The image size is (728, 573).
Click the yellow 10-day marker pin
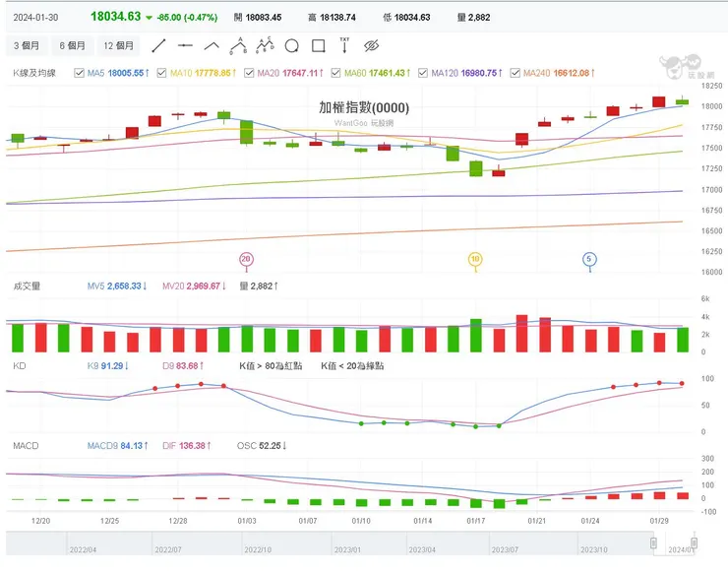tap(475, 259)
